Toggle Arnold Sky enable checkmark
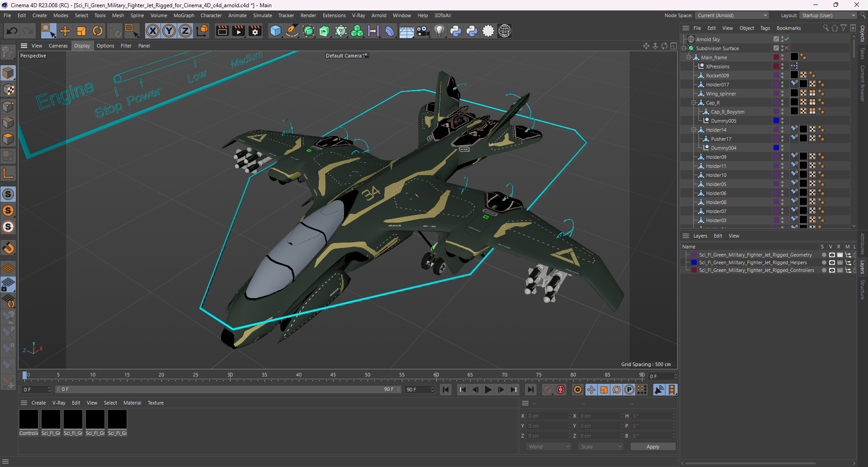This screenshot has width=868, height=467. tap(787, 39)
